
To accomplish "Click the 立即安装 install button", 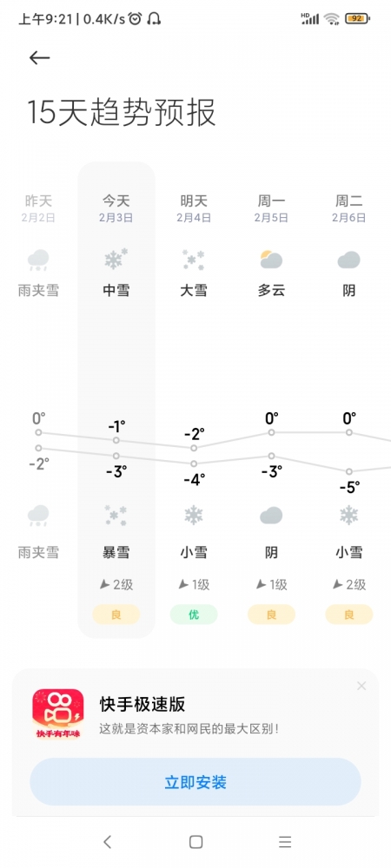I will 195,782.
